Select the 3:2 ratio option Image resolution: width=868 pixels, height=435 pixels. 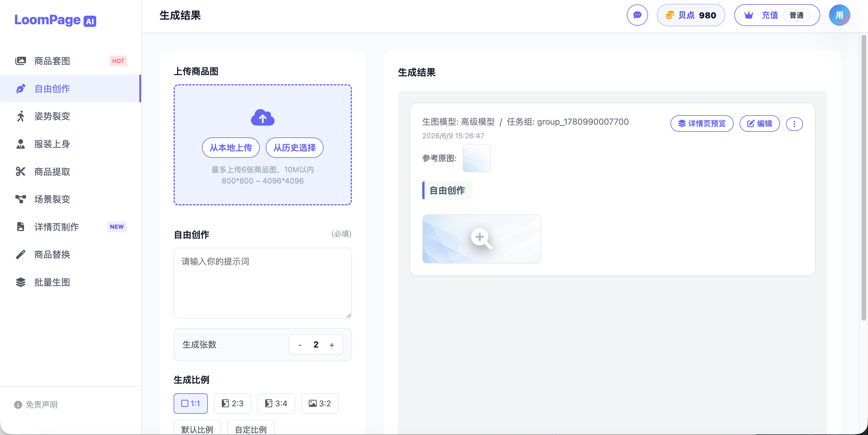[x=320, y=403]
